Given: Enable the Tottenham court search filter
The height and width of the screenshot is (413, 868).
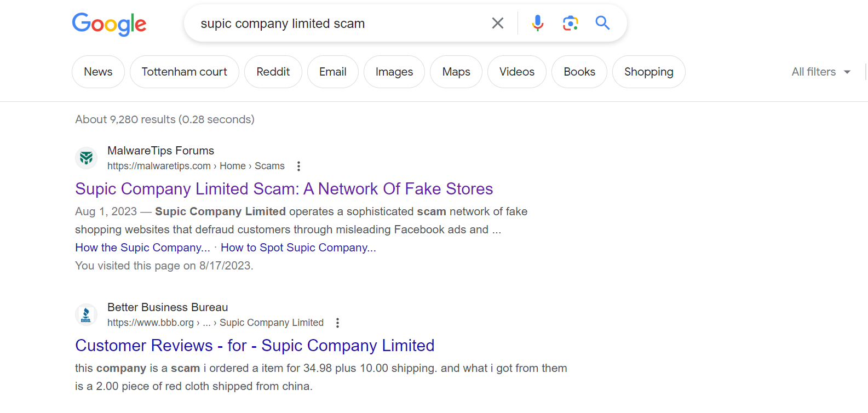Looking at the screenshot, I should point(184,72).
